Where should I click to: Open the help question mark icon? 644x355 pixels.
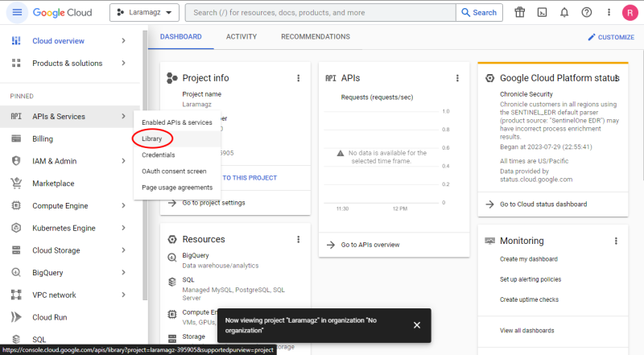587,12
